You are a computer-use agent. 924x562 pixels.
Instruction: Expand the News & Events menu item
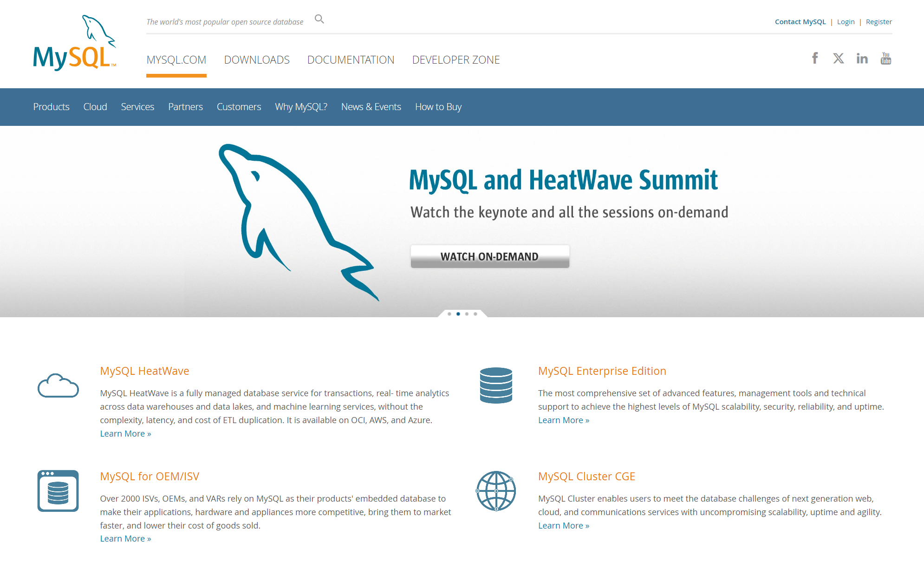(371, 106)
